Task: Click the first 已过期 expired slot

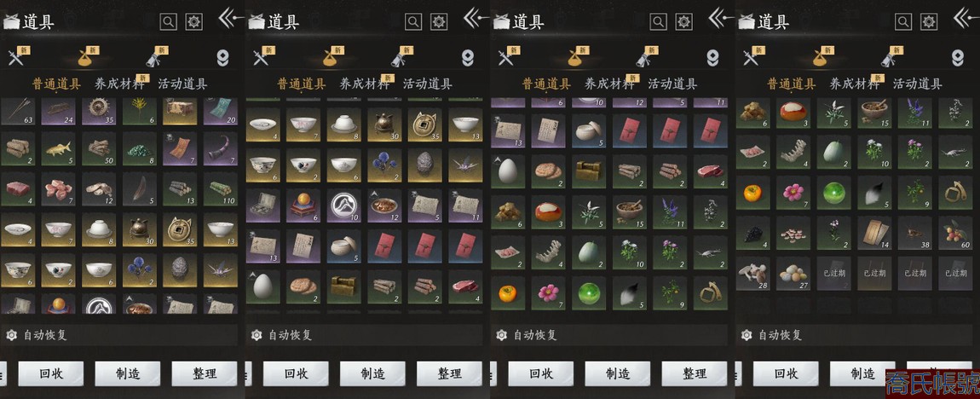Action: (x=833, y=274)
